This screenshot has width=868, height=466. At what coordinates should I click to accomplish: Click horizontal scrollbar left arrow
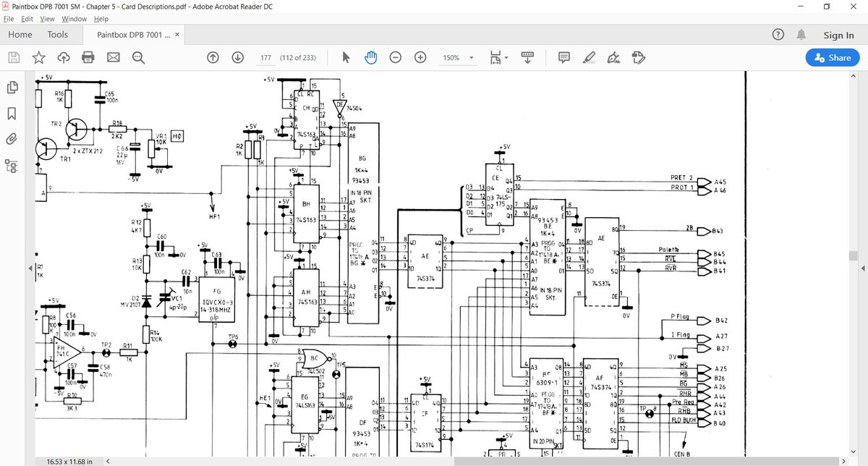coord(108,461)
